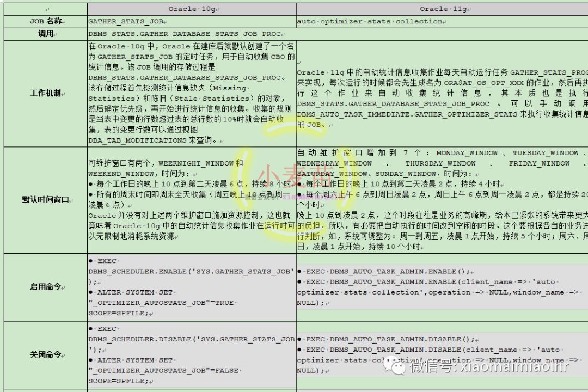
Task: Click the 'Oracle 11g' column header
Action: (x=443, y=9)
